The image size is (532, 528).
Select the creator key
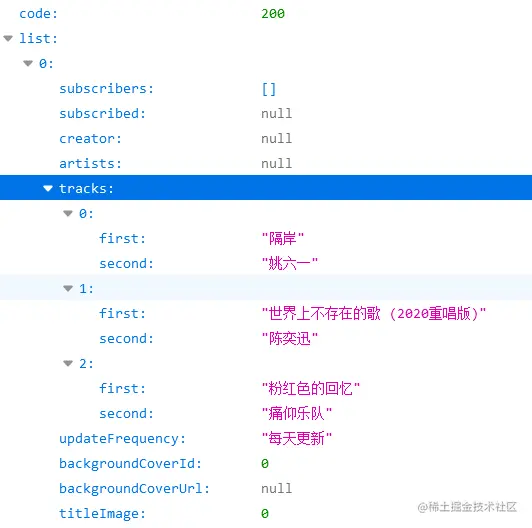pos(90,138)
